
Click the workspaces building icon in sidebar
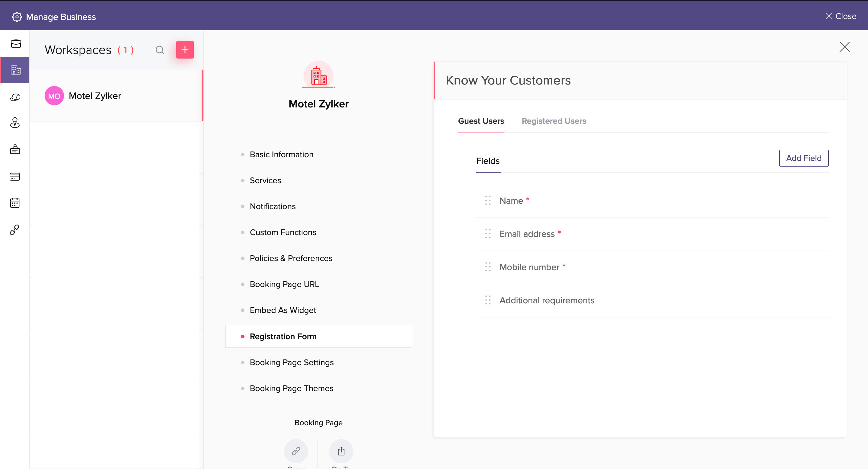(15, 70)
